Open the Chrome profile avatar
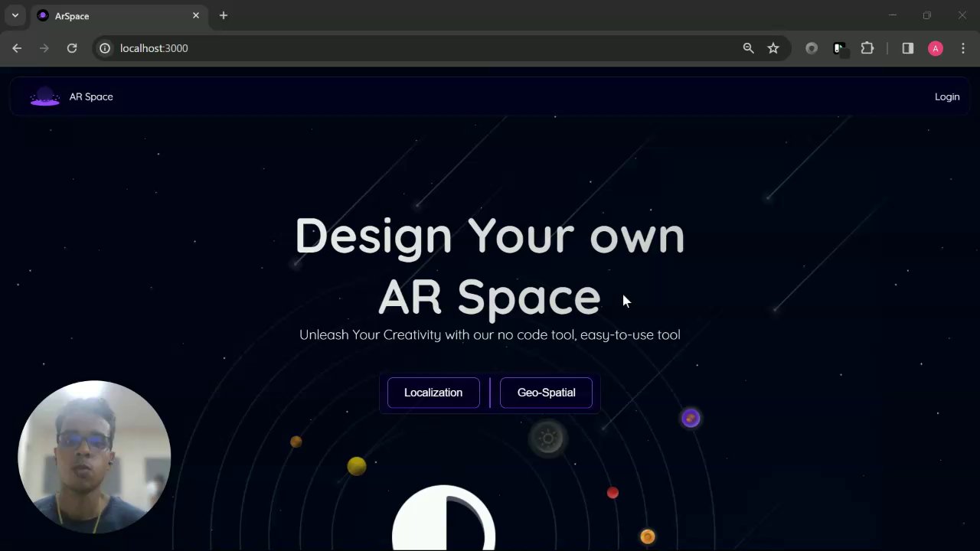 pyautogui.click(x=936, y=48)
